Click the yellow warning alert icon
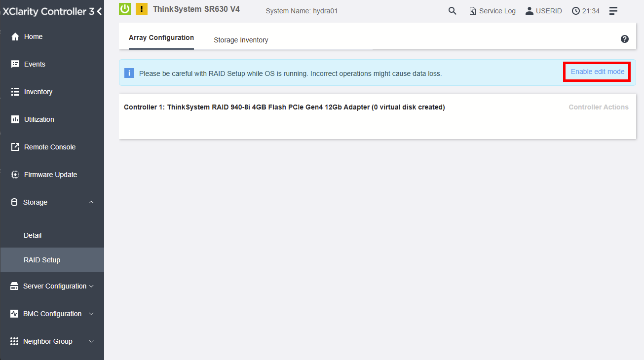 pyautogui.click(x=142, y=9)
